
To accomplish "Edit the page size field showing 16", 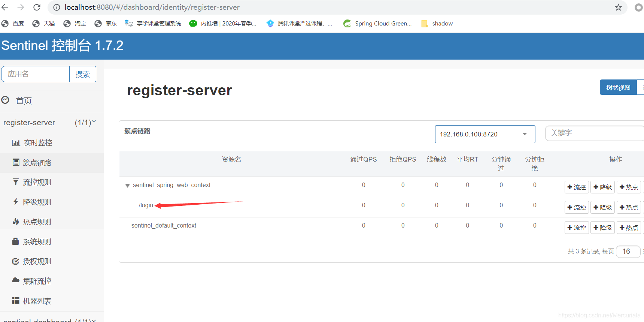I will coord(628,251).
